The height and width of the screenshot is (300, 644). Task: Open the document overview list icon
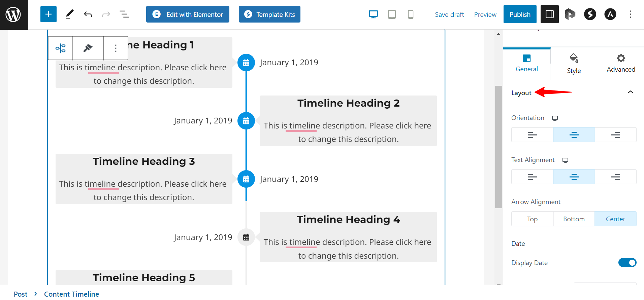click(x=124, y=14)
